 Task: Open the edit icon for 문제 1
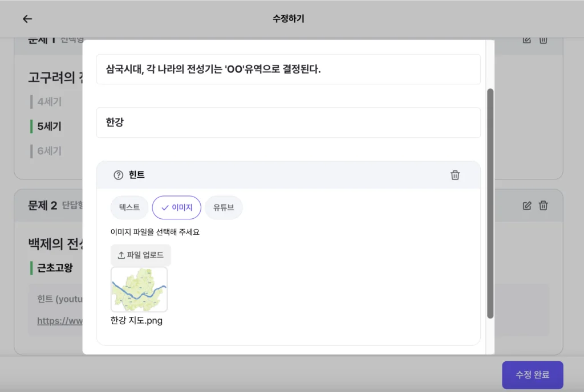coord(526,40)
